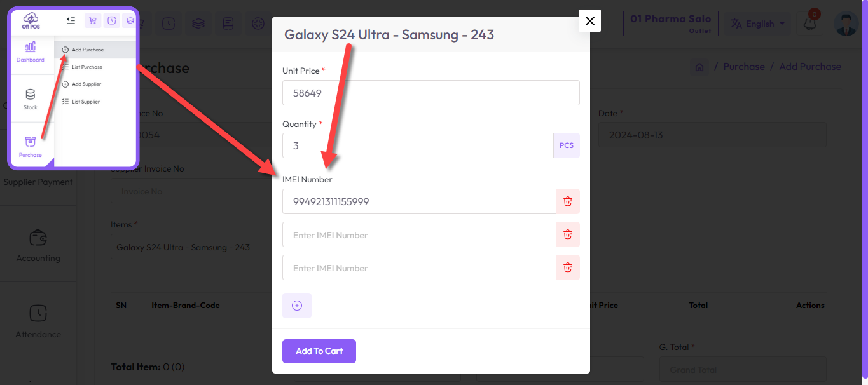868x385 pixels.
Task: Click the home icon in breadcrumb
Action: point(699,67)
